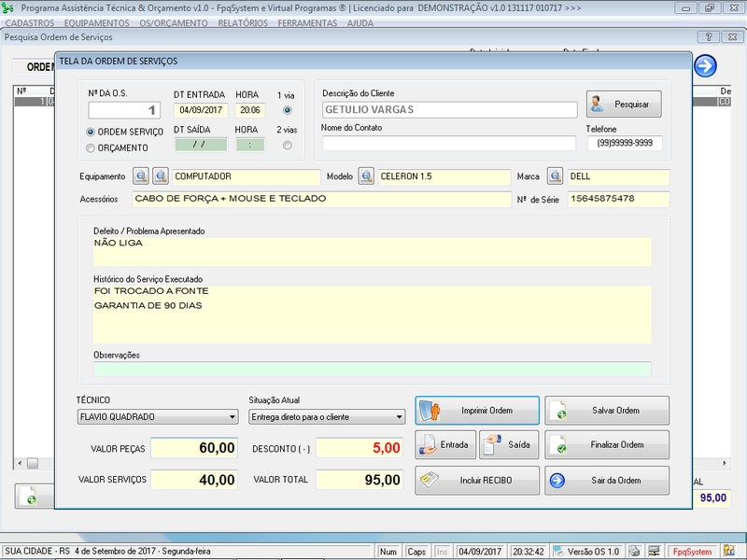Click the Saída button
The height and width of the screenshot is (560, 747).
point(509,445)
